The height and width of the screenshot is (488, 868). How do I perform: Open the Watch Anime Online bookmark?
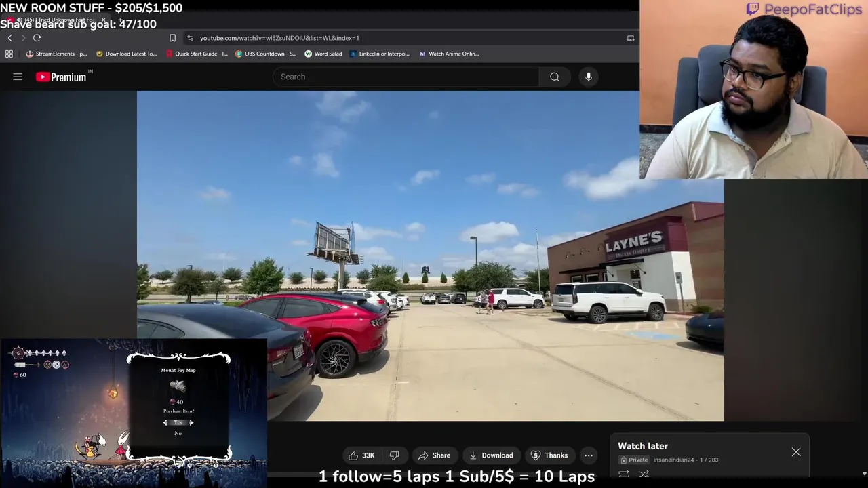[449, 54]
